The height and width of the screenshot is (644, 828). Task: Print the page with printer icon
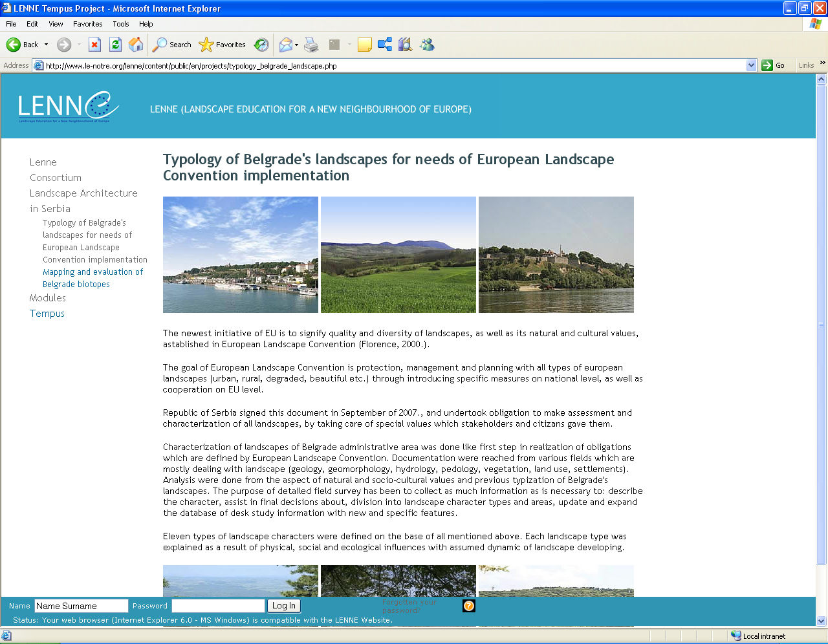(311, 45)
